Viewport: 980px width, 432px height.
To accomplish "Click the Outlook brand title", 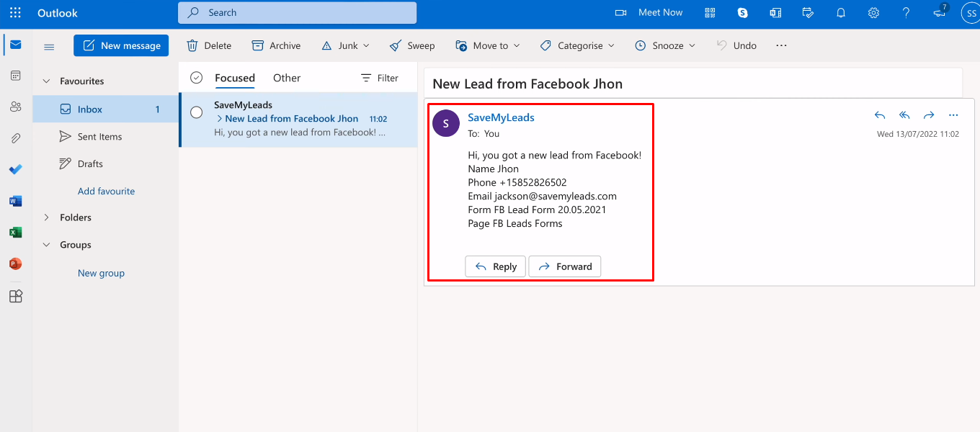I will click(58, 12).
